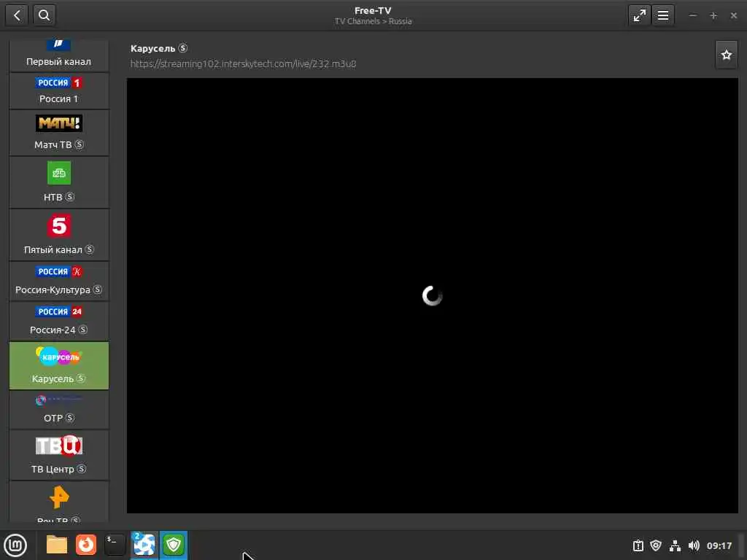Click the Россия-Культура logo

59,271
